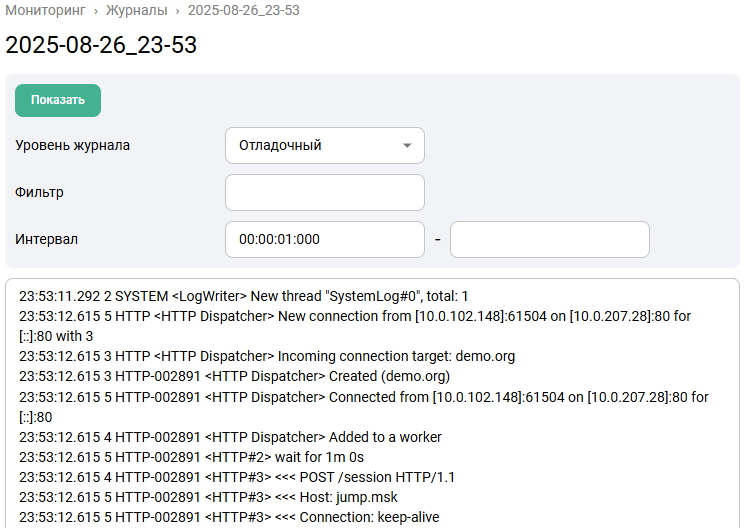Click the interval start field with 00:00:01:000
Image resolution: width=750 pixels, height=528 pixels.
coord(324,239)
